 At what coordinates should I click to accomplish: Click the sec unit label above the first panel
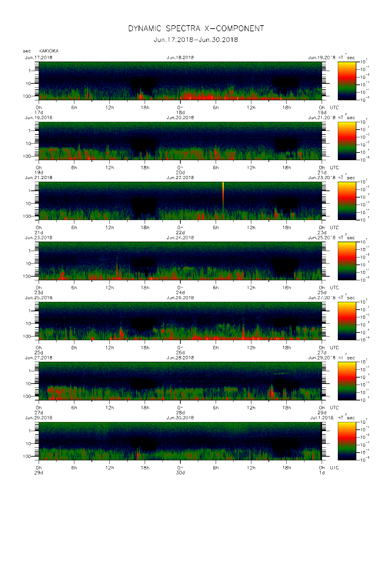click(x=27, y=51)
